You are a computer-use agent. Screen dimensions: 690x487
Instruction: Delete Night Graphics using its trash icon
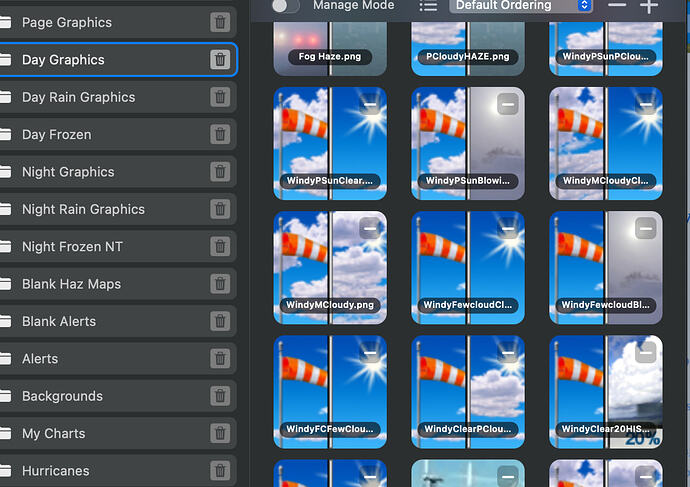[x=220, y=172]
